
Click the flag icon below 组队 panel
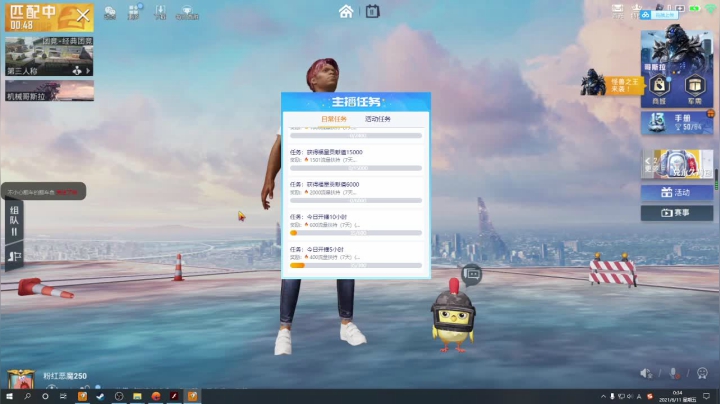(x=14, y=256)
